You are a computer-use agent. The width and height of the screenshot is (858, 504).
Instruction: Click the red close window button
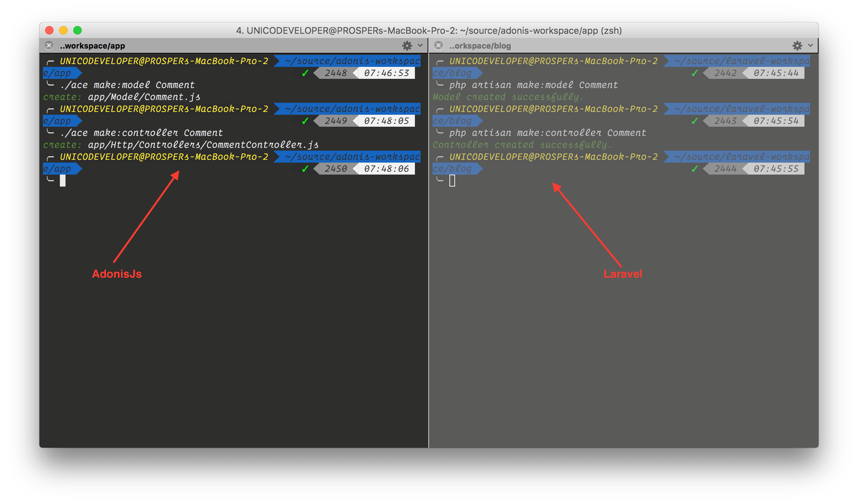(49, 31)
